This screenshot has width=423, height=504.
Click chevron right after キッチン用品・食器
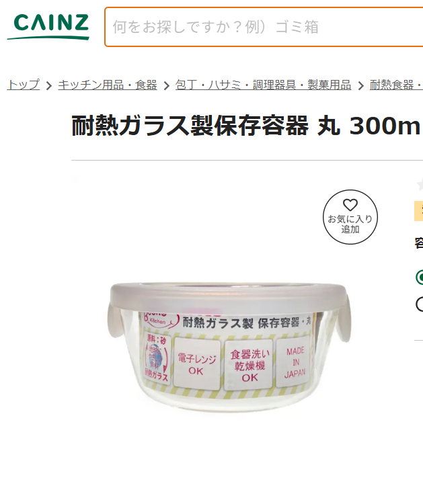pyautogui.click(x=166, y=85)
